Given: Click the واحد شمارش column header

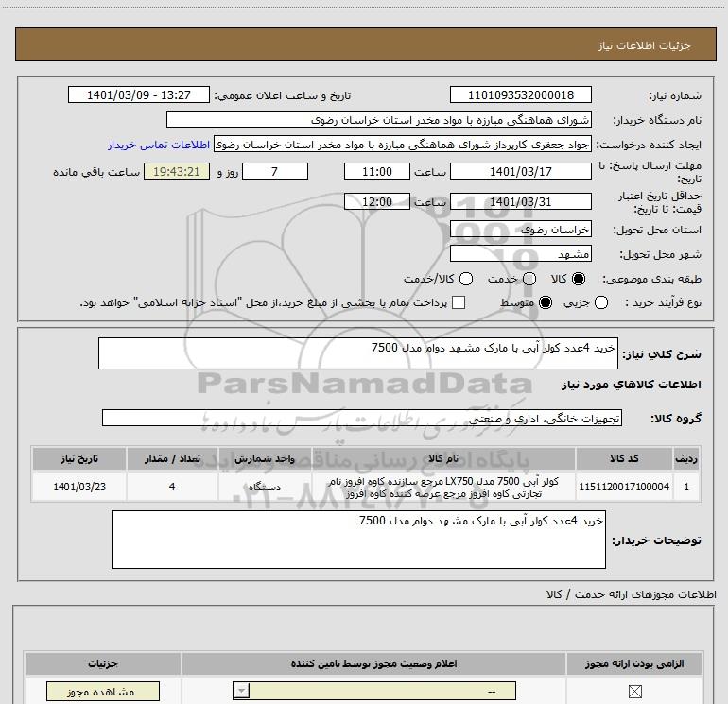Looking at the screenshot, I should pyautogui.click(x=265, y=459).
